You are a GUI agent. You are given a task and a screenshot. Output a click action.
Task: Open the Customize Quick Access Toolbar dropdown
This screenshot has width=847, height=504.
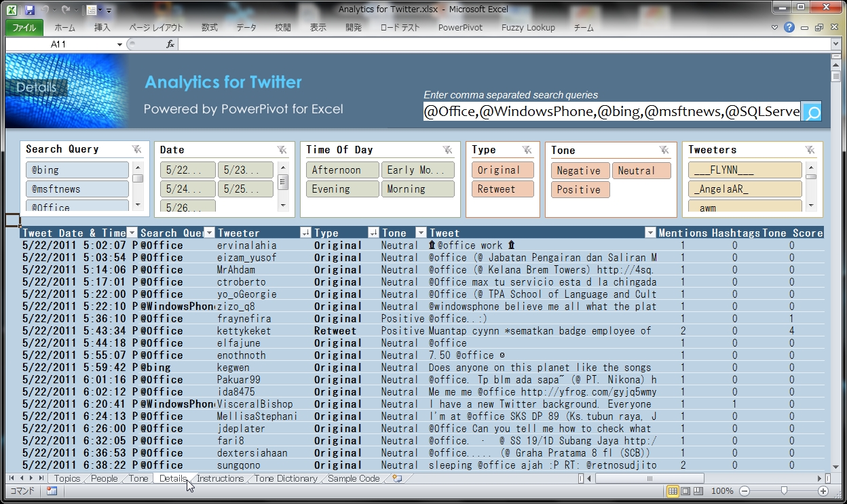(109, 11)
